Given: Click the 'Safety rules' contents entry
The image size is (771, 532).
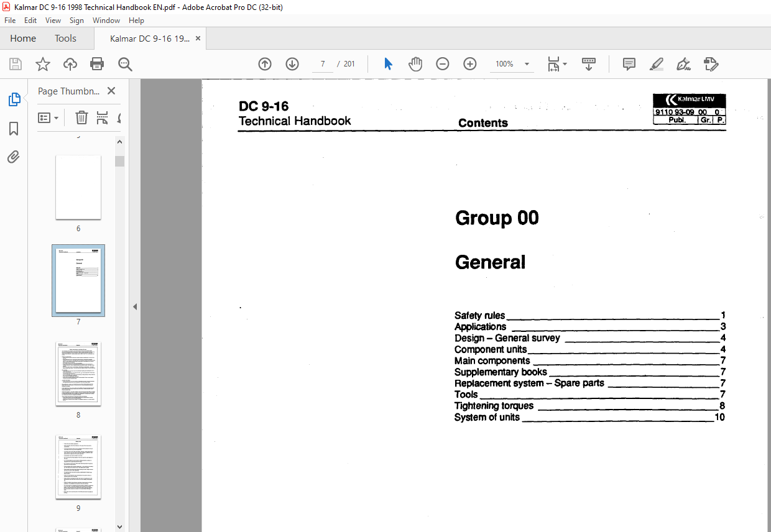Looking at the screenshot, I should [x=479, y=316].
